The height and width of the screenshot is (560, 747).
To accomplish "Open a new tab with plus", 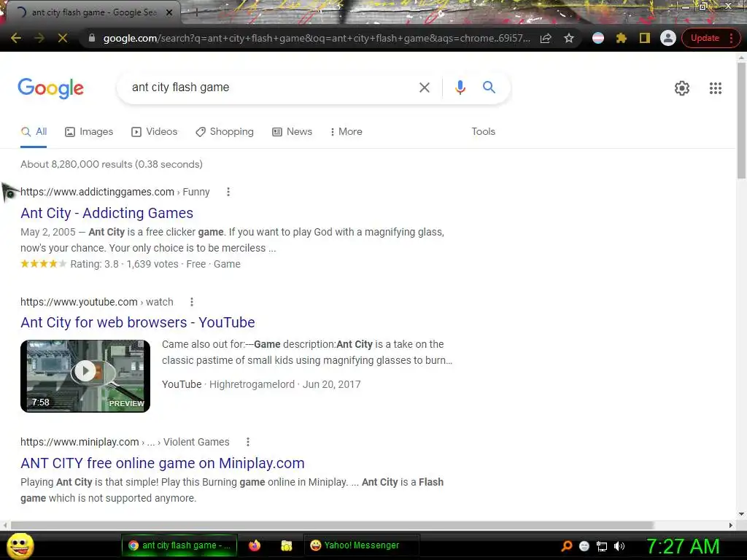I will coord(196,13).
